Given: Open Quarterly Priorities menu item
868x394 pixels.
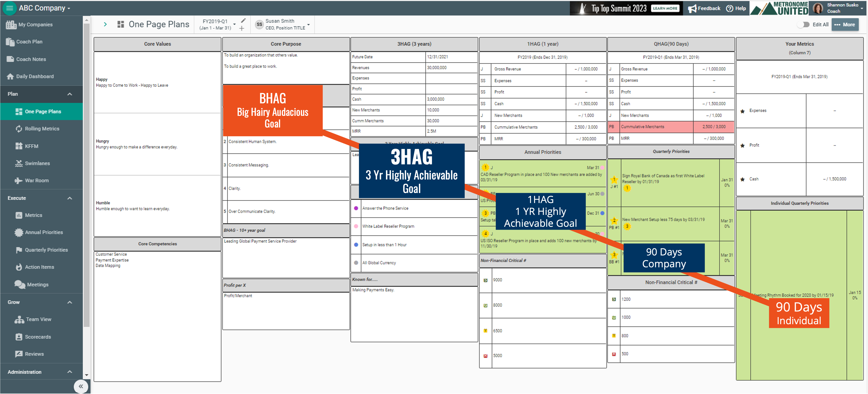Looking at the screenshot, I should coord(42,250).
